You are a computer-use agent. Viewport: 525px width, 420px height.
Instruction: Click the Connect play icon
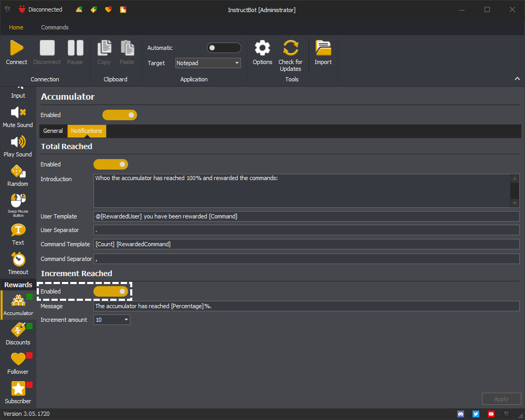16,48
